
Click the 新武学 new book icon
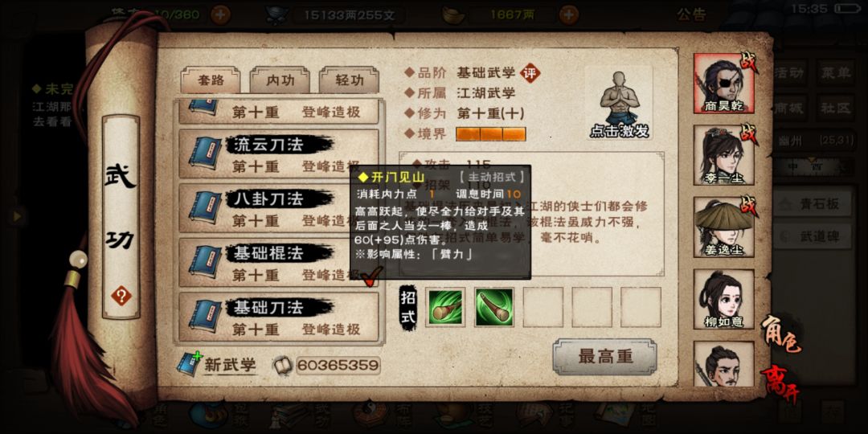pos(190,364)
